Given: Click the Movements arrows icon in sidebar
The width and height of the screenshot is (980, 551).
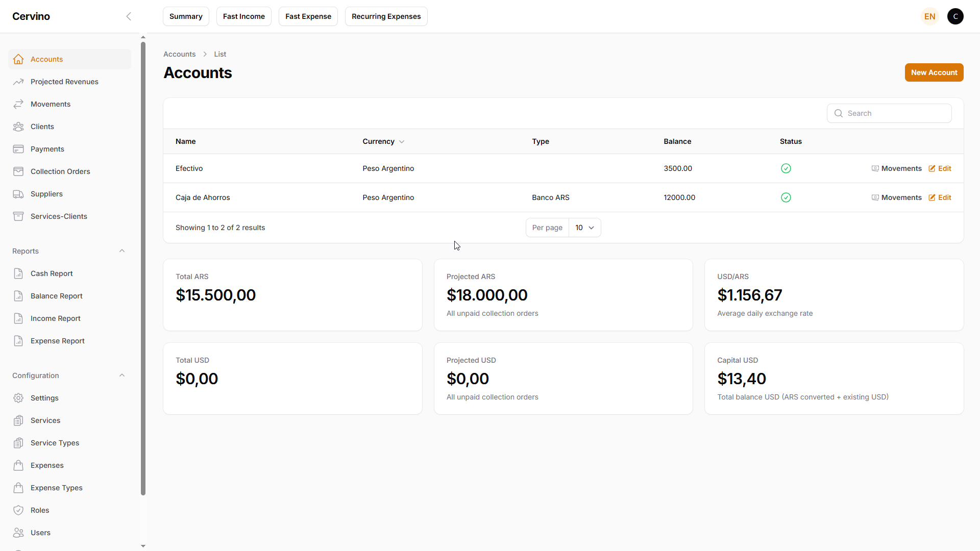Looking at the screenshot, I should click(x=18, y=104).
